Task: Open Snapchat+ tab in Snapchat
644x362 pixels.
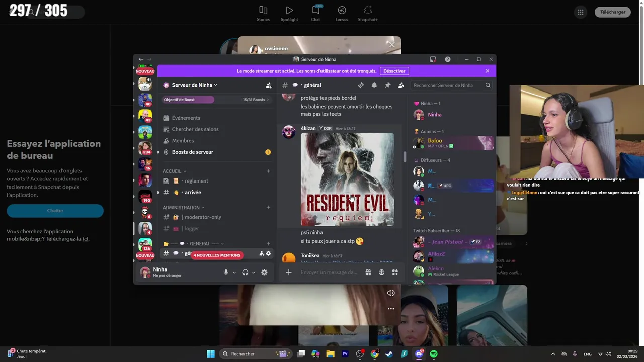Action: tap(368, 13)
